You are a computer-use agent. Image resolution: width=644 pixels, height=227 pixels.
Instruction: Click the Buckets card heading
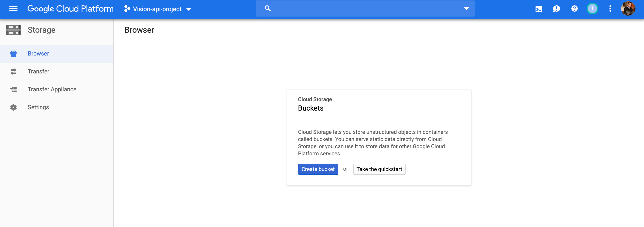[x=311, y=108]
